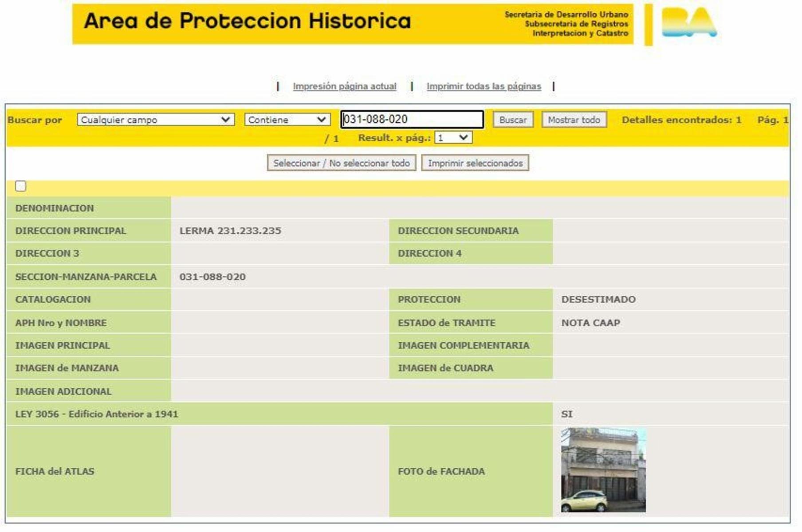Open the 'Impresión página actual' link

pos(345,86)
